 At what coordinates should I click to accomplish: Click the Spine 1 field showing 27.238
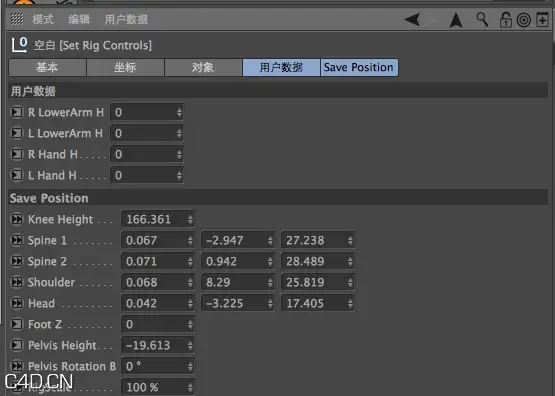[318, 240]
